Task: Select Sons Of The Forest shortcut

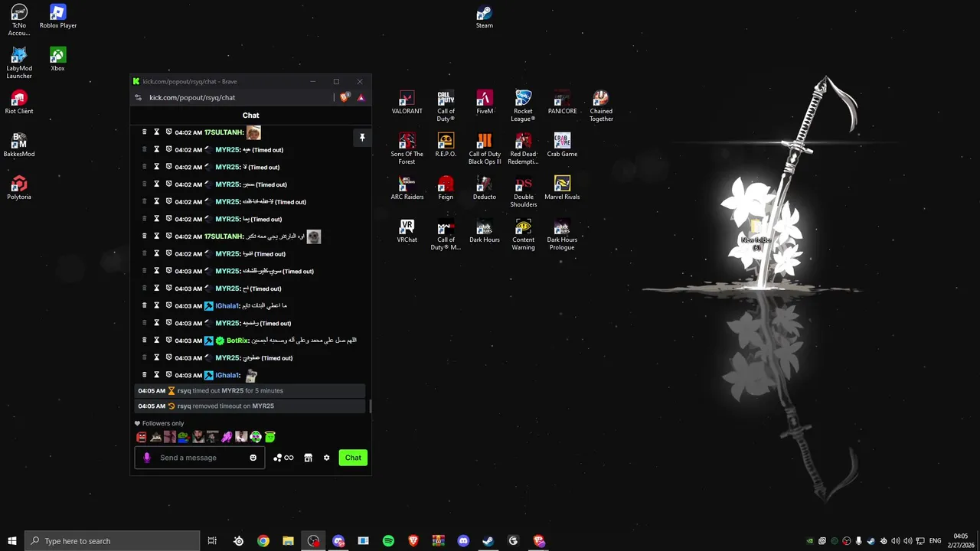Action: coord(407,148)
